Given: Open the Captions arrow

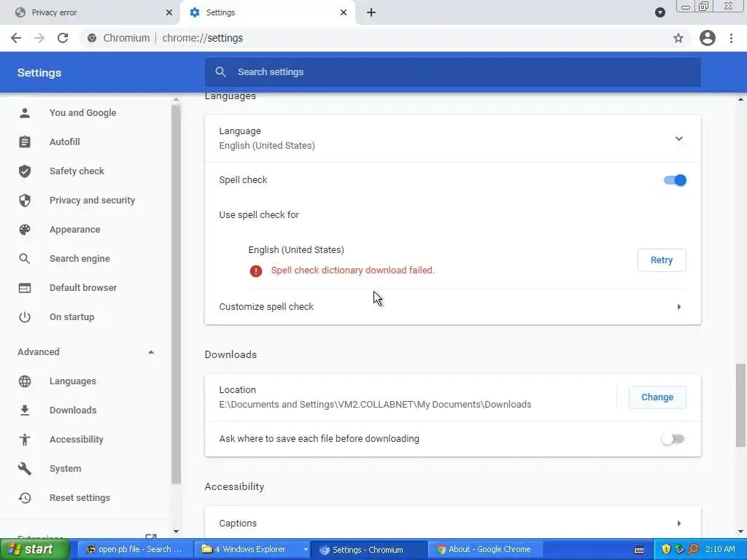Looking at the screenshot, I should [679, 523].
